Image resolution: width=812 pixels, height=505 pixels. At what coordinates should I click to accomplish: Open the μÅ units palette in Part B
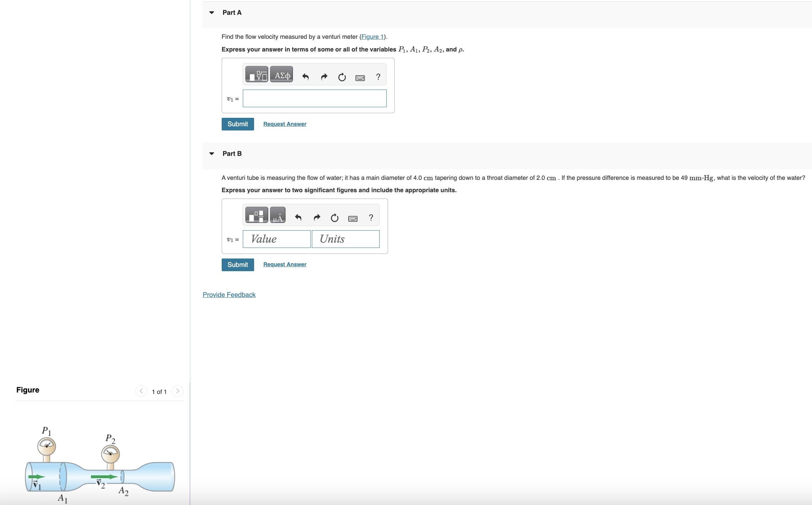coord(277,215)
